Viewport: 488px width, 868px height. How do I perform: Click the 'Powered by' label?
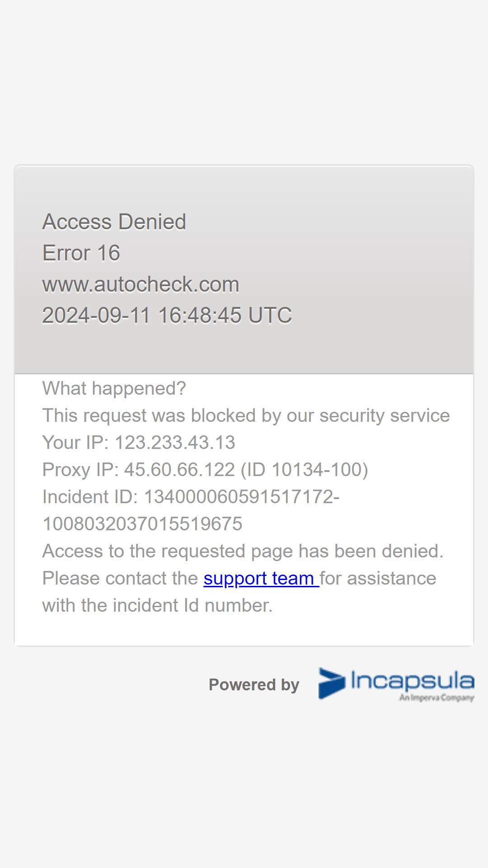254,684
